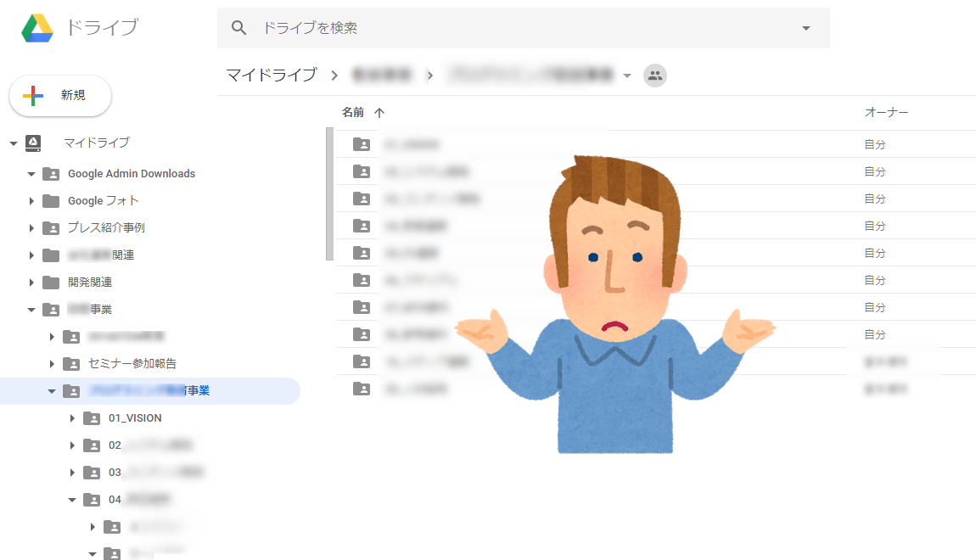Open the current folder breadcrumb dropdown arrow
Viewport: 976px width, 560px height.
pos(627,76)
